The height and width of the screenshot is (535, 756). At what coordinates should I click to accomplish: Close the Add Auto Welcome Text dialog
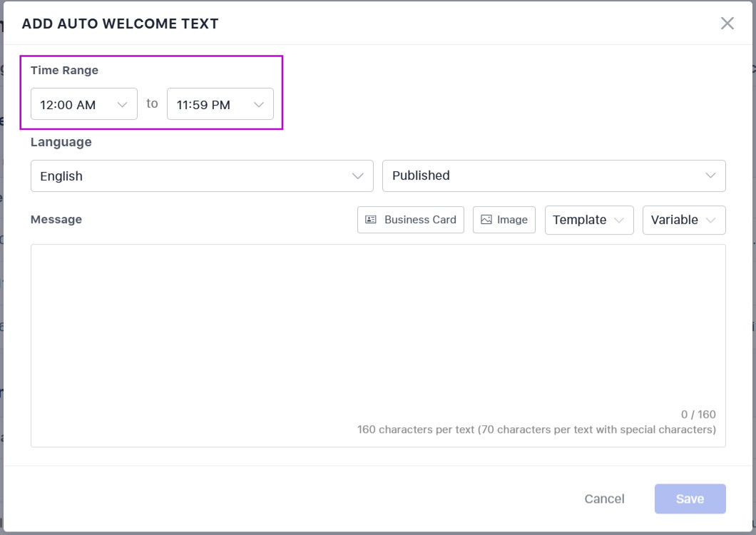click(x=727, y=24)
